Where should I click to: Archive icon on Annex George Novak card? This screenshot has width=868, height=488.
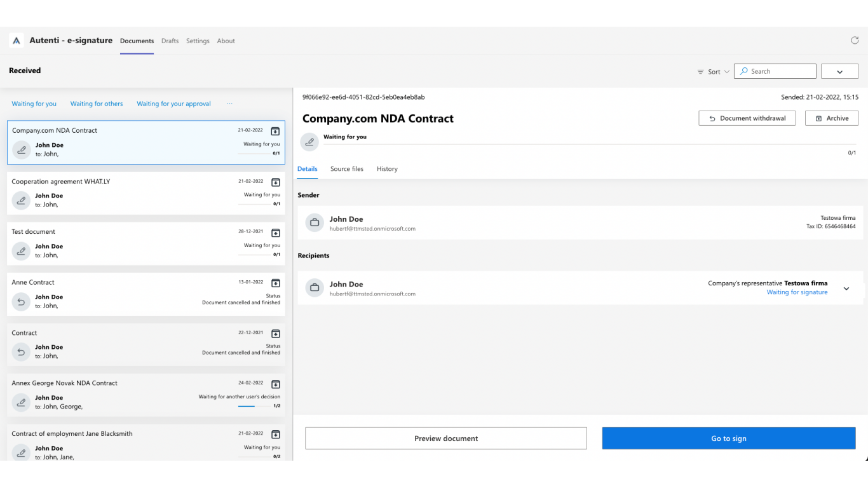(275, 384)
